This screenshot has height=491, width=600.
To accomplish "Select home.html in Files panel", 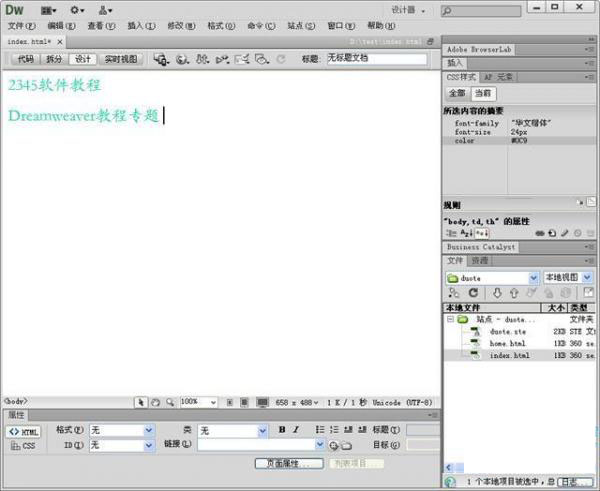I will 507,344.
